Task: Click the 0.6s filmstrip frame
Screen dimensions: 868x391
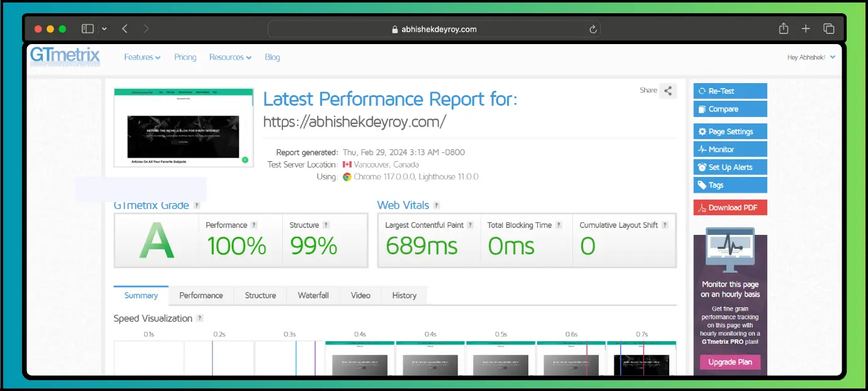Action: [571, 358]
